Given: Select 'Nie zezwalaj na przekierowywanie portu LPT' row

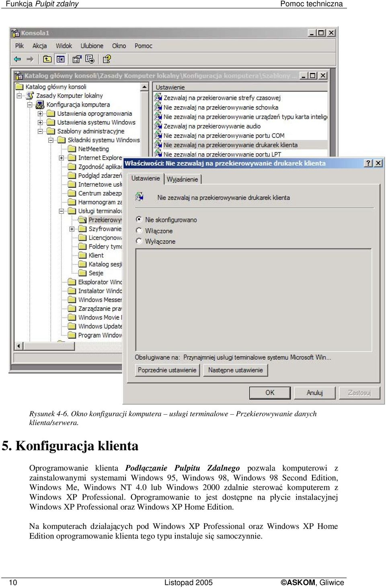Looking at the screenshot, I should 240,154.
